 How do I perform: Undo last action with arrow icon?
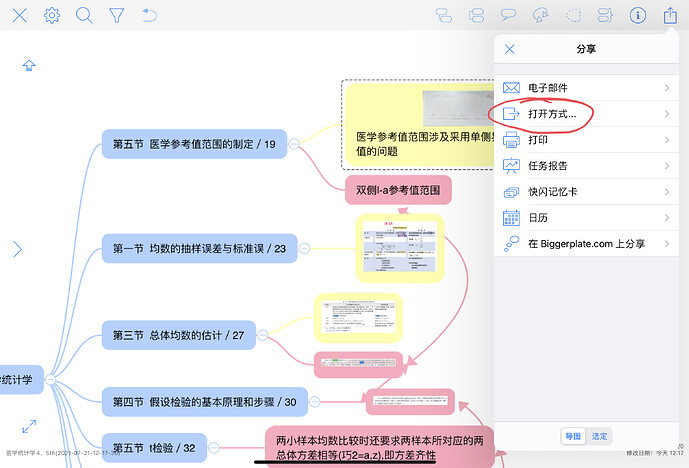(149, 16)
